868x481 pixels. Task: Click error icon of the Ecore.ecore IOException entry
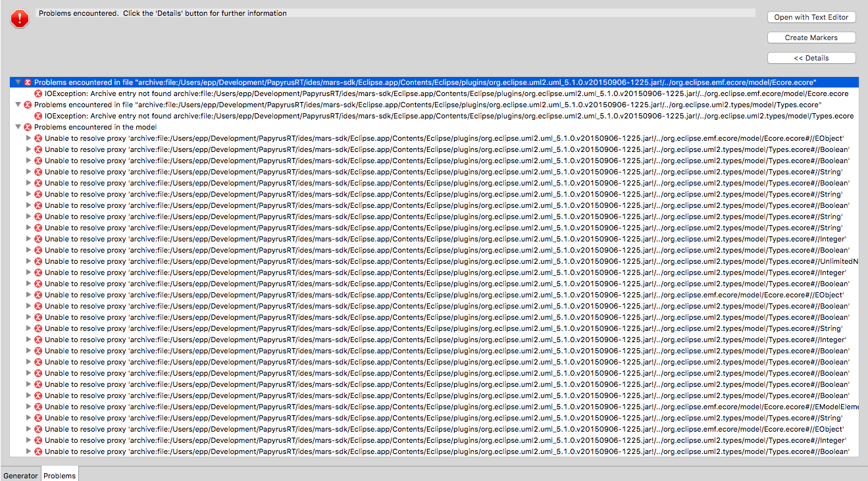pyautogui.click(x=38, y=93)
